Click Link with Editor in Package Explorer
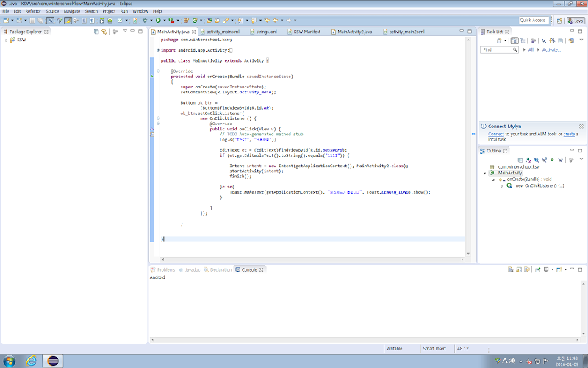 [x=104, y=32]
